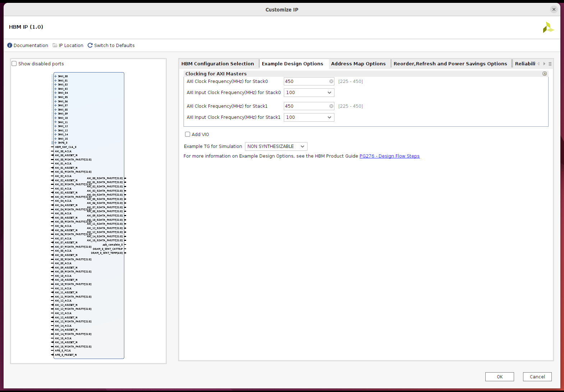The height and width of the screenshot is (392, 564).
Task: Open the PG276 Design Flow Steps link
Action: (389, 156)
